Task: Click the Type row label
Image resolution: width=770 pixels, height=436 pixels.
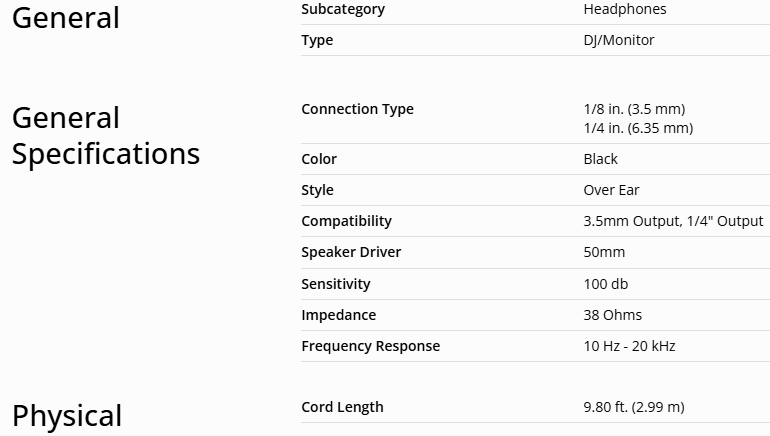Action: pyautogui.click(x=317, y=40)
